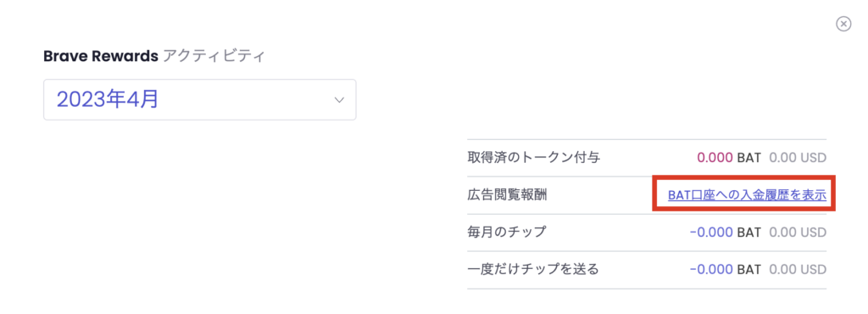Click 0.00 USD in the 毎月のチップ row
The width and height of the screenshot is (868, 314).
coord(798,232)
